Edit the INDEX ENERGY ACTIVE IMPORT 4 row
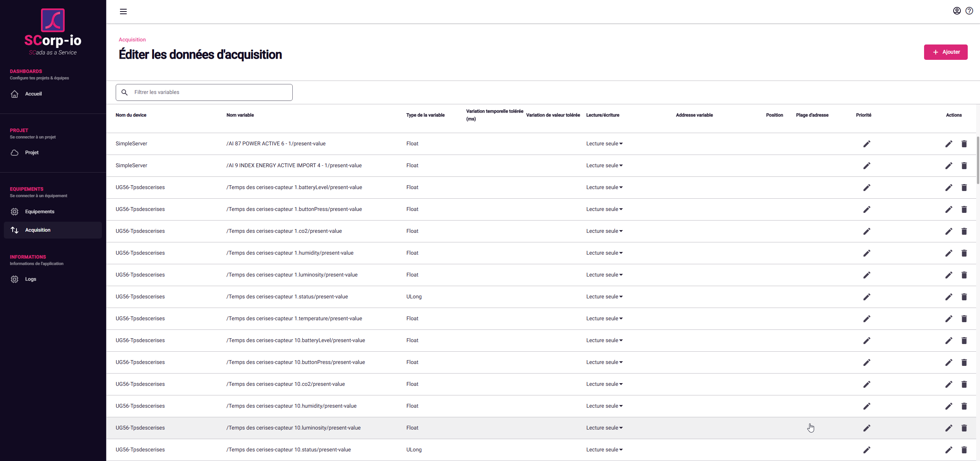Screen dimensions: 980x461 (948, 166)
